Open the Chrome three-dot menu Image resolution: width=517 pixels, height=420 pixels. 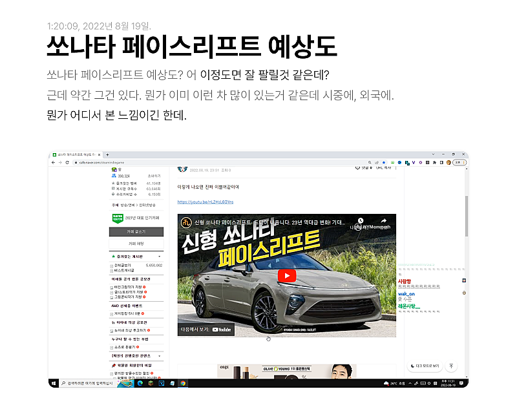(464, 163)
